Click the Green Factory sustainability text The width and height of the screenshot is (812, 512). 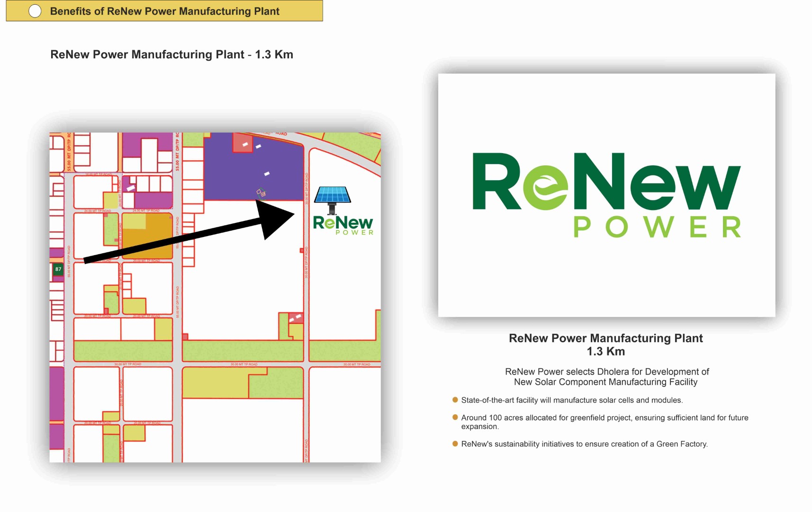(584, 444)
